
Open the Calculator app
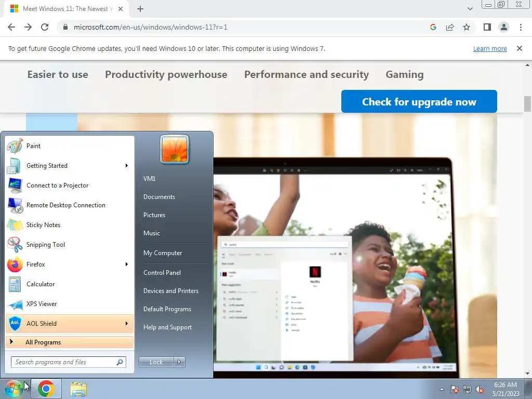70,284
